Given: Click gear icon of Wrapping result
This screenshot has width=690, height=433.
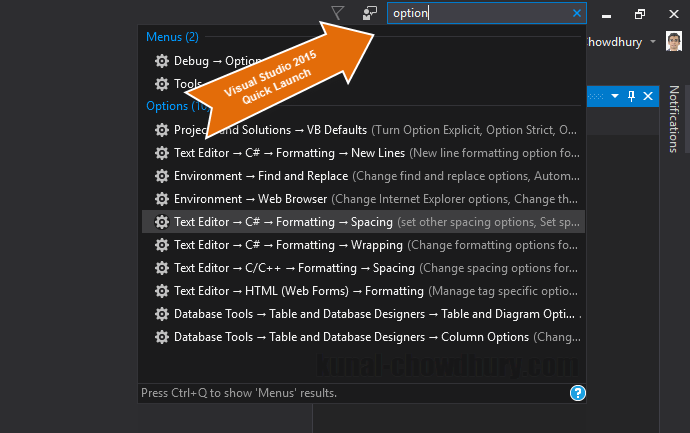Looking at the screenshot, I should pos(162,245).
